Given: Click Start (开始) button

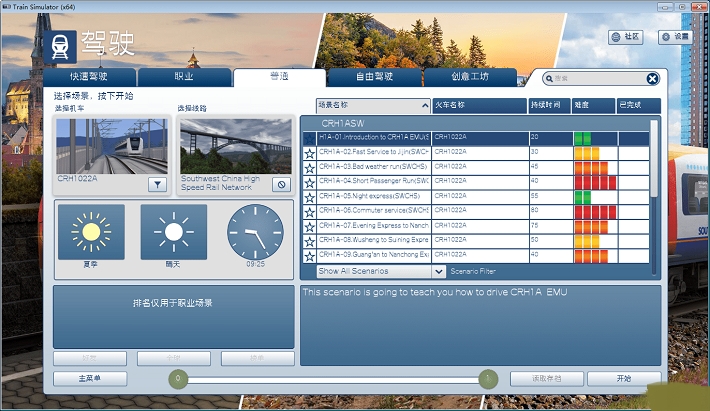Looking at the screenshot, I should 624,378.
